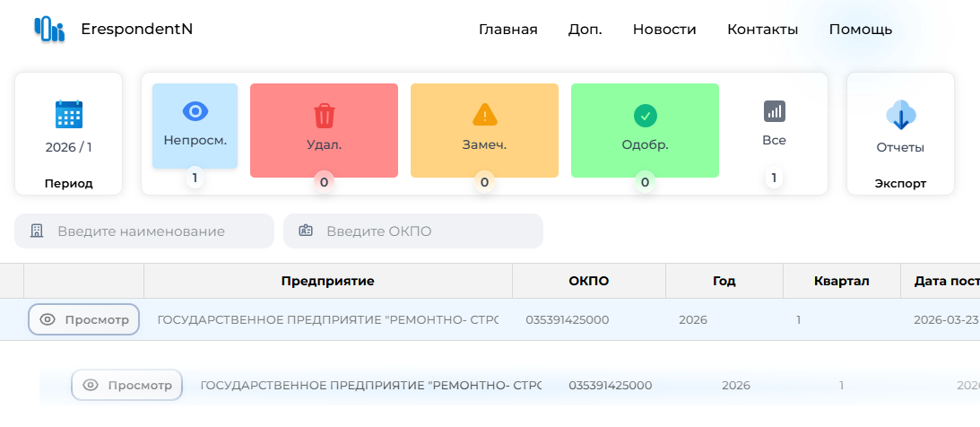Click the Удал. count badge showing 0
Screen dimensions: 980x427
click(x=324, y=183)
